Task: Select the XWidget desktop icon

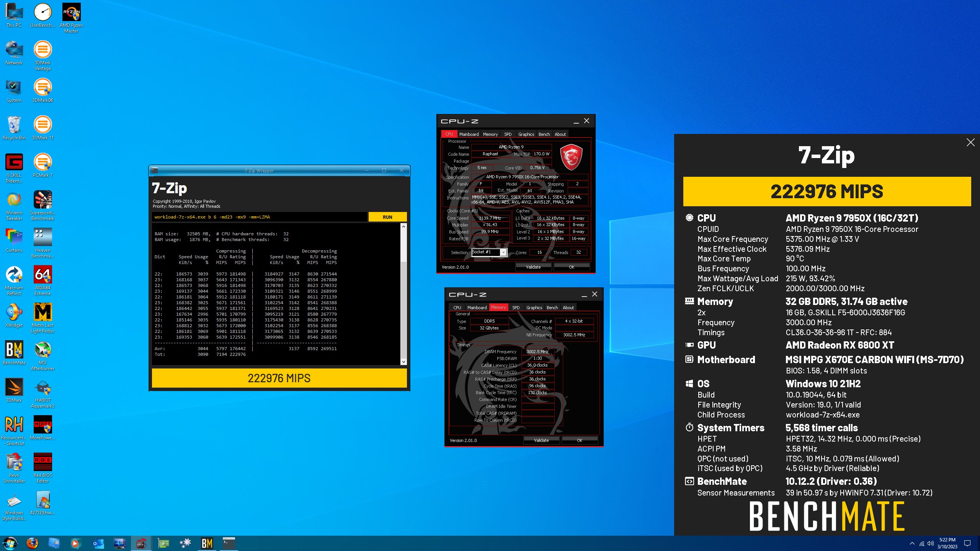Action: (x=14, y=316)
